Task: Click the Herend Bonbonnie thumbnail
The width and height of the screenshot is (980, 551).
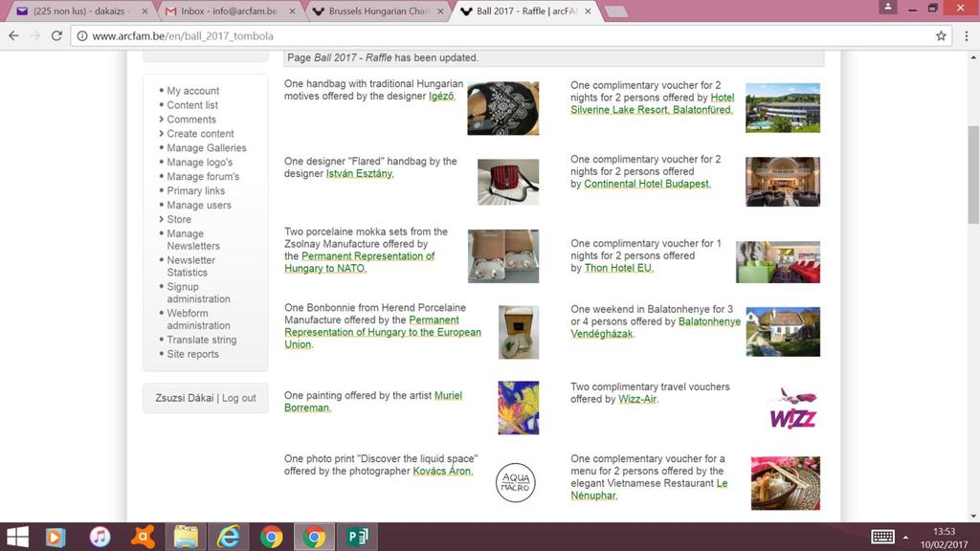Action: point(518,332)
